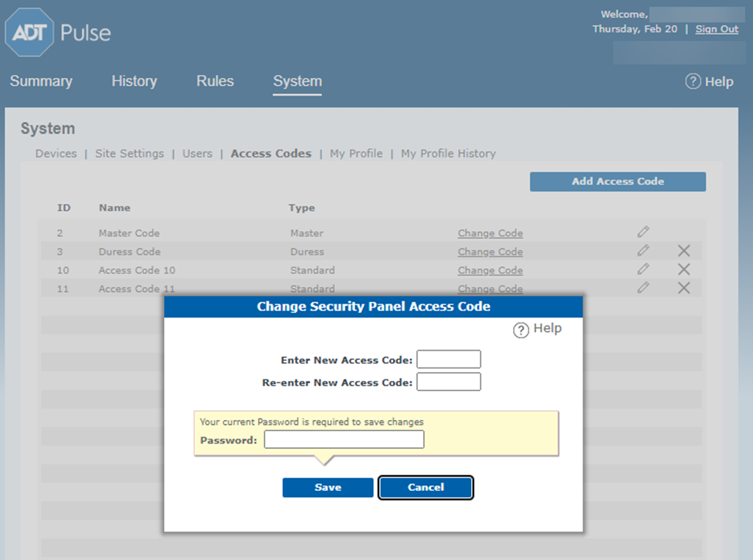
Task: Click the Duress type cell
Action: (x=307, y=252)
